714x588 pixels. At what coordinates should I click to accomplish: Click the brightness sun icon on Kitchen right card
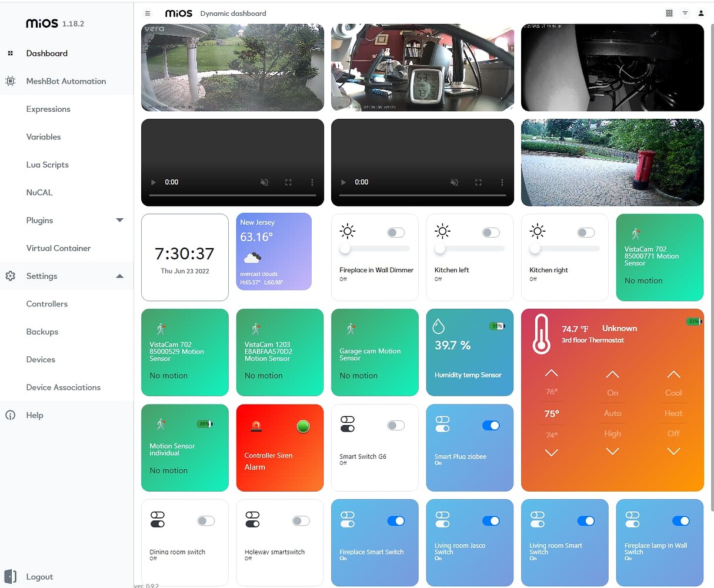click(x=537, y=231)
